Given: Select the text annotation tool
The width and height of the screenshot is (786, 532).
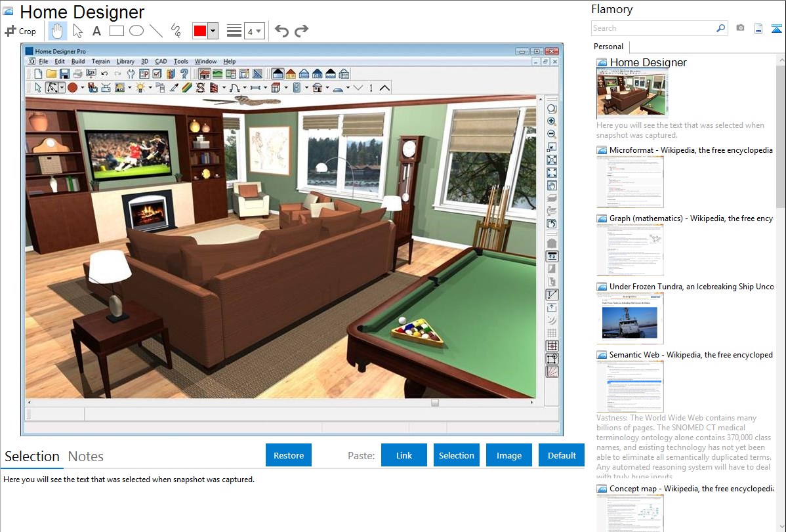Looking at the screenshot, I should (x=96, y=31).
